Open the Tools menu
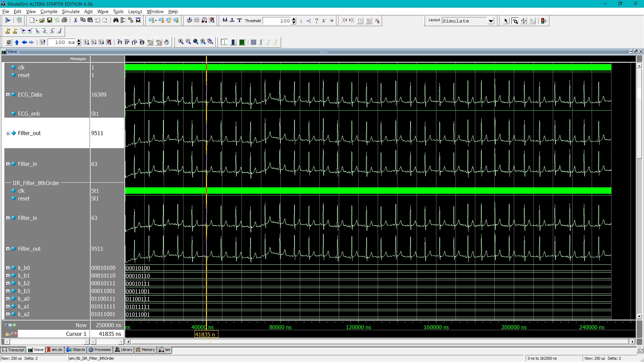 coord(118,11)
